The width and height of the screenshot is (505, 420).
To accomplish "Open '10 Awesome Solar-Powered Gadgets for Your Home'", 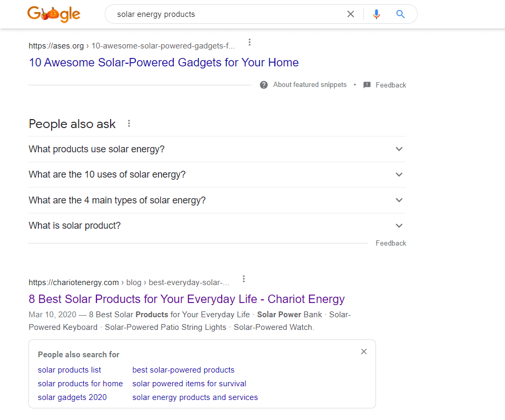I will click(x=164, y=62).
